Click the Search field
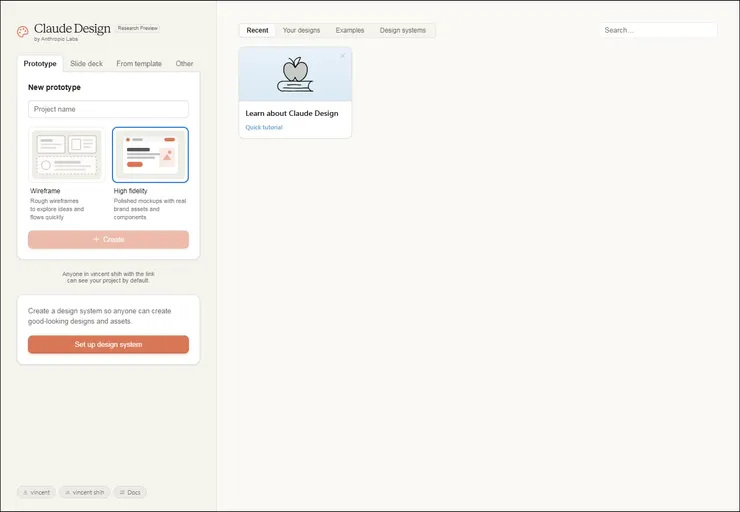The width and height of the screenshot is (740, 512). click(x=658, y=30)
